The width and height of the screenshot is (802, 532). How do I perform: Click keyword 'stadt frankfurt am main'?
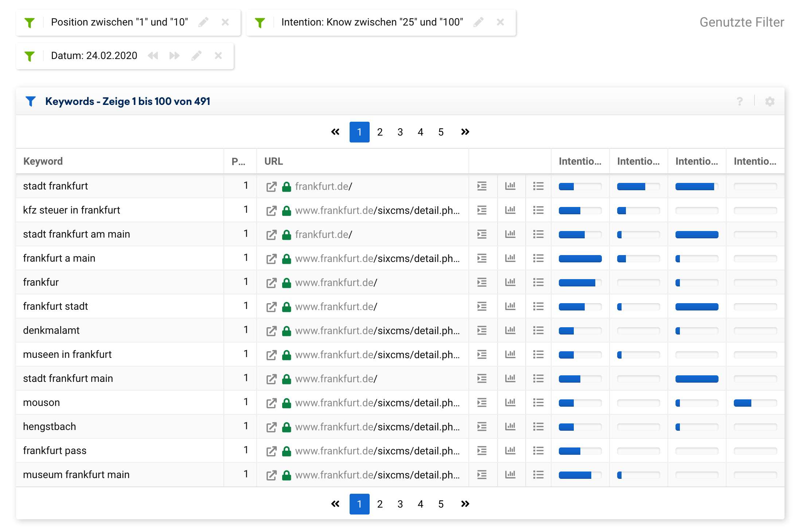(77, 234)
